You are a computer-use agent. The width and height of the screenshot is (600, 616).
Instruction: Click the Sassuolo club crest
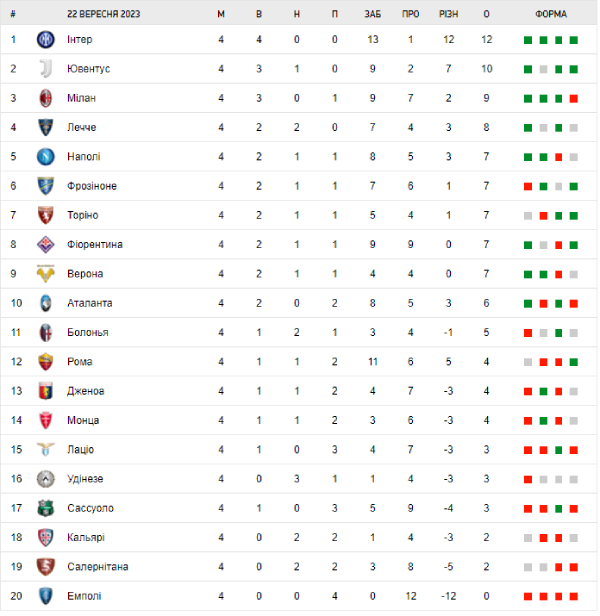coord(45,508)
